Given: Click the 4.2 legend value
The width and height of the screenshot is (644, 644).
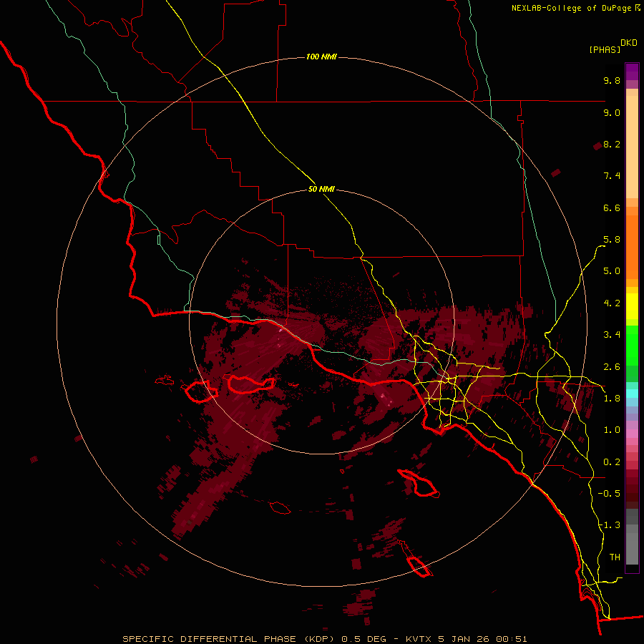Looking at the screenshot, I should coord(612,303).
